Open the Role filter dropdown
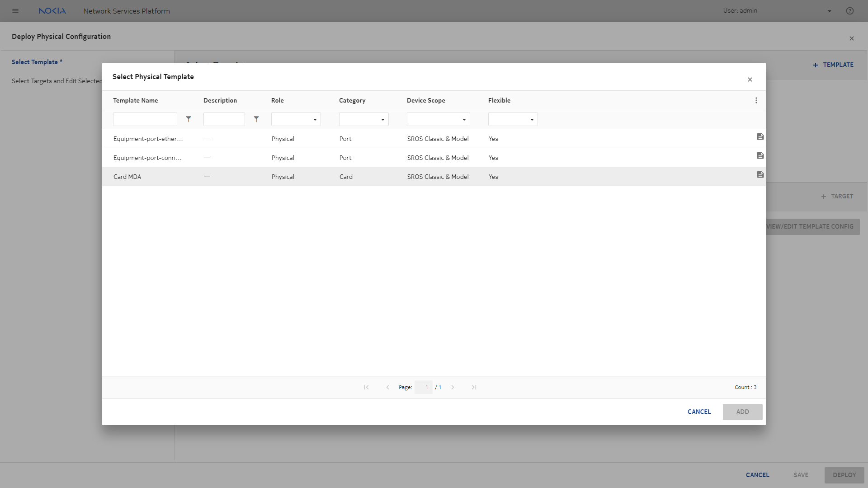 point(296,119)
